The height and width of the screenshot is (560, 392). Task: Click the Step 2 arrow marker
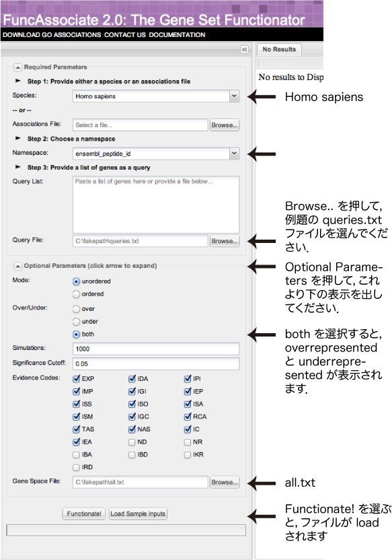point(18,138)
